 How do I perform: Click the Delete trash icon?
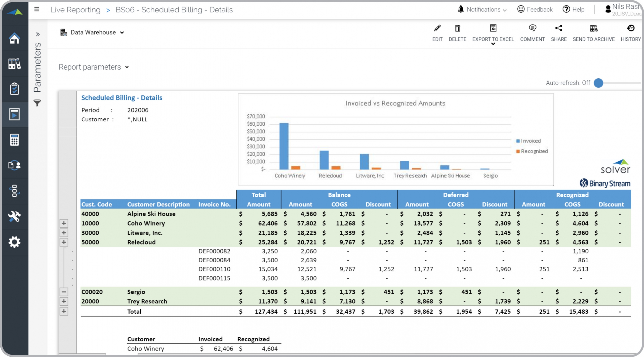[x=457, y=28]
